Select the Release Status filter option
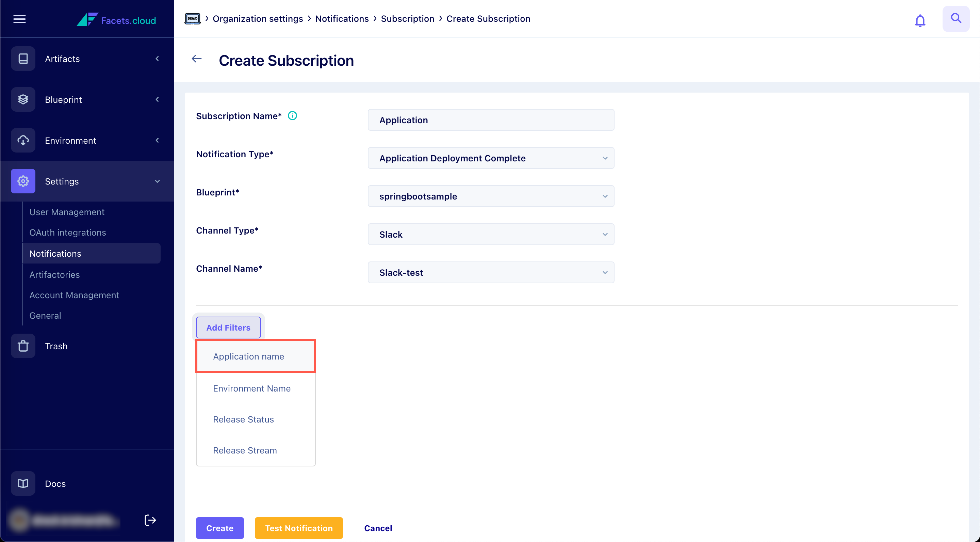 pos(243,419)
